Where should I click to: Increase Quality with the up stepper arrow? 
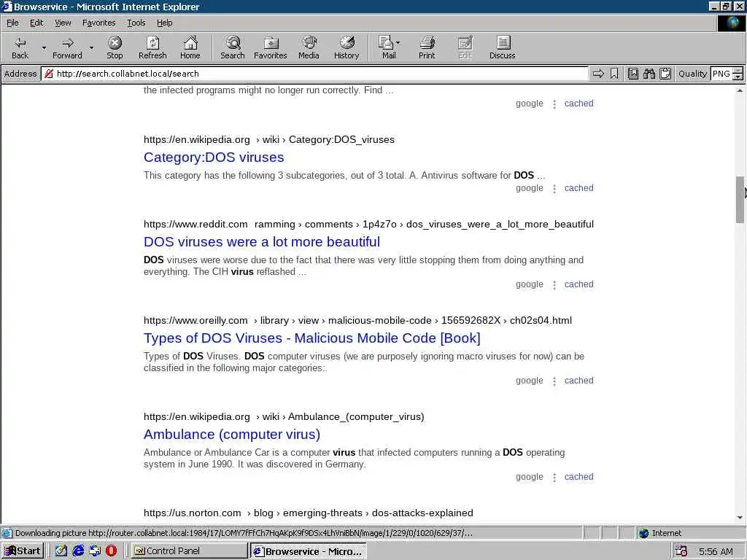coord(738,71)
